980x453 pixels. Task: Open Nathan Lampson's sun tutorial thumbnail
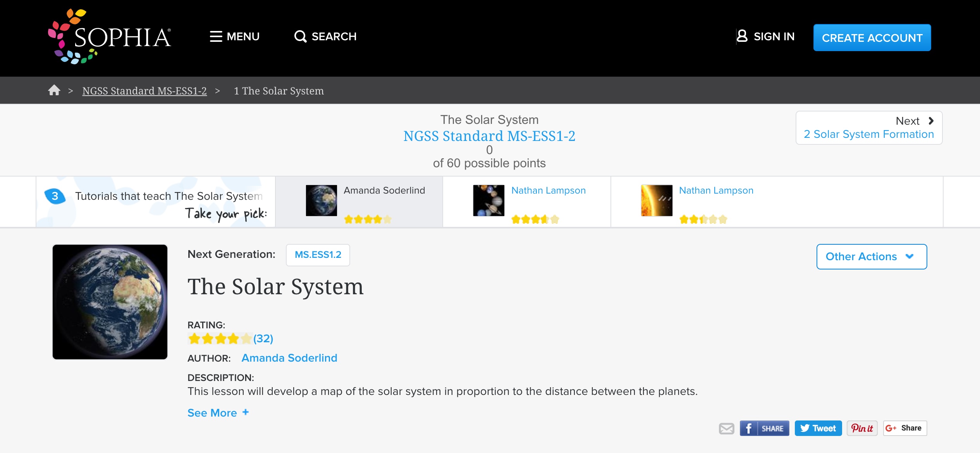click(657, 200)
